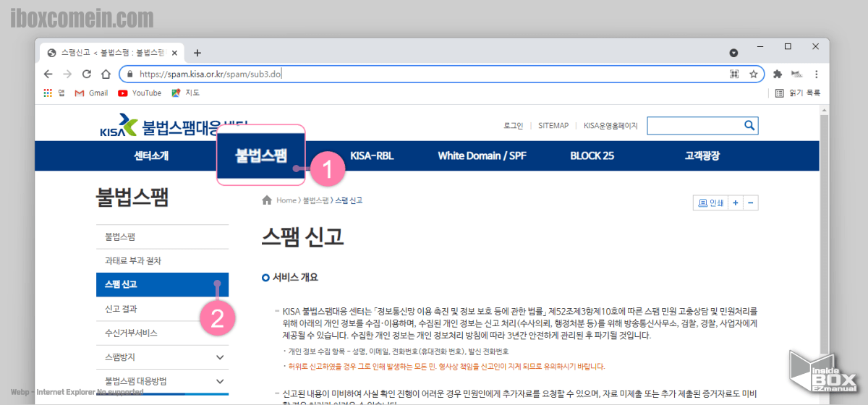Click the Home icon in breadcrumb
Screen dimensions: 868x405
tap(267, 200)
